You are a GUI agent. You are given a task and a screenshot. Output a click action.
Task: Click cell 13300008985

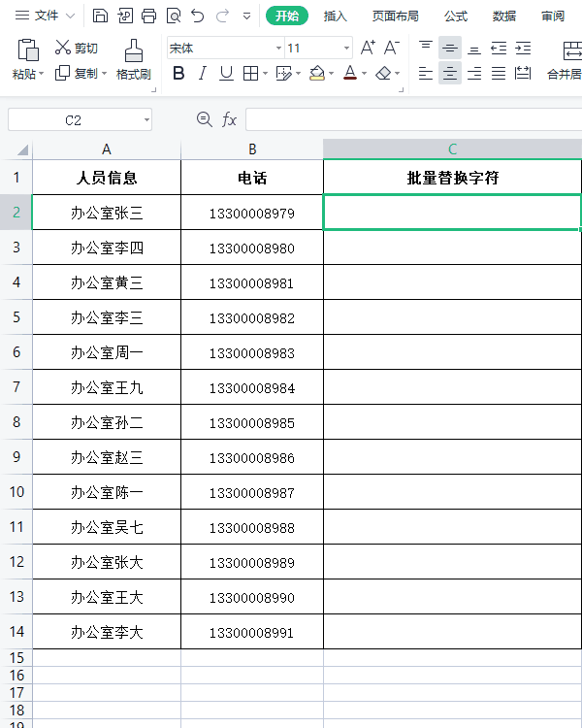pyautogui.click(x=252, y=422)
